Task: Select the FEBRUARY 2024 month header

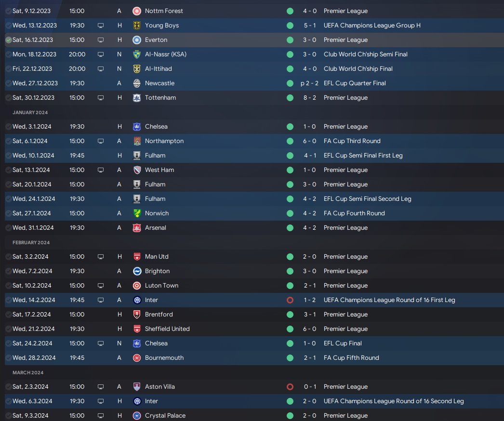Action: [31, 242]
